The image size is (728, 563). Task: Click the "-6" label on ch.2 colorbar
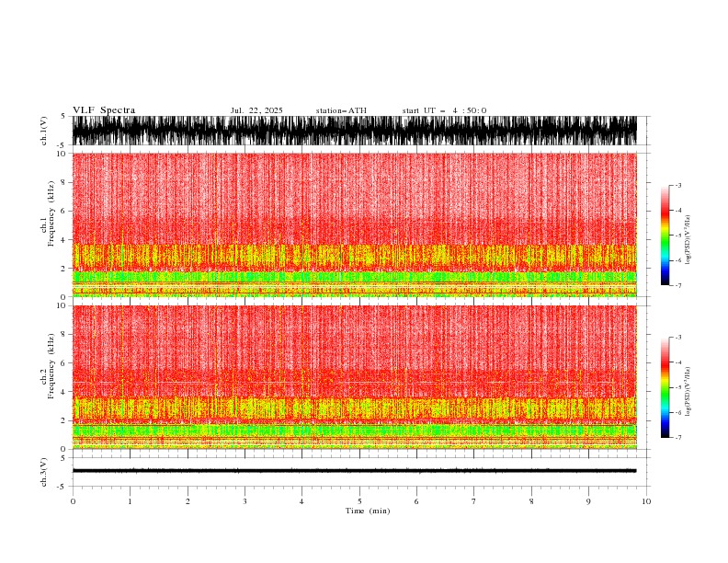pyautogui.click(x=678, y=412)
